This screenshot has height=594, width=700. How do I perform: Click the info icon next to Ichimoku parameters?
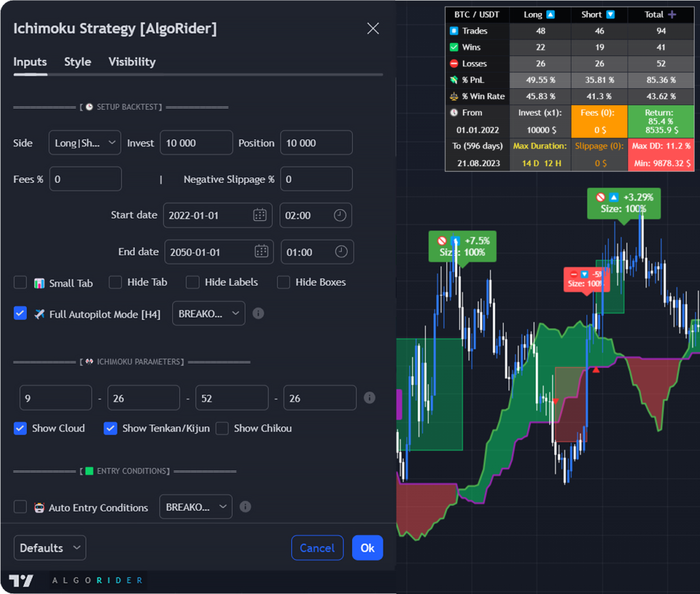click(369, 397)
